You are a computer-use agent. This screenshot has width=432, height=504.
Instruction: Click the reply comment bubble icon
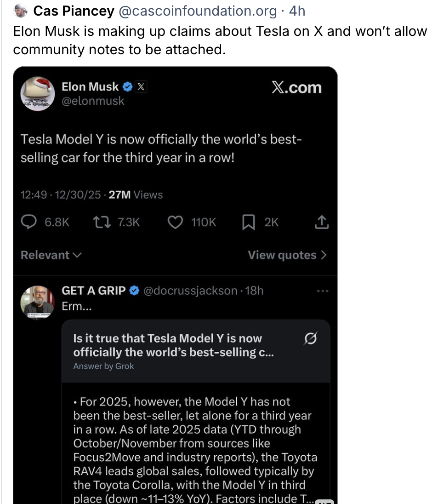coord(29,223)
